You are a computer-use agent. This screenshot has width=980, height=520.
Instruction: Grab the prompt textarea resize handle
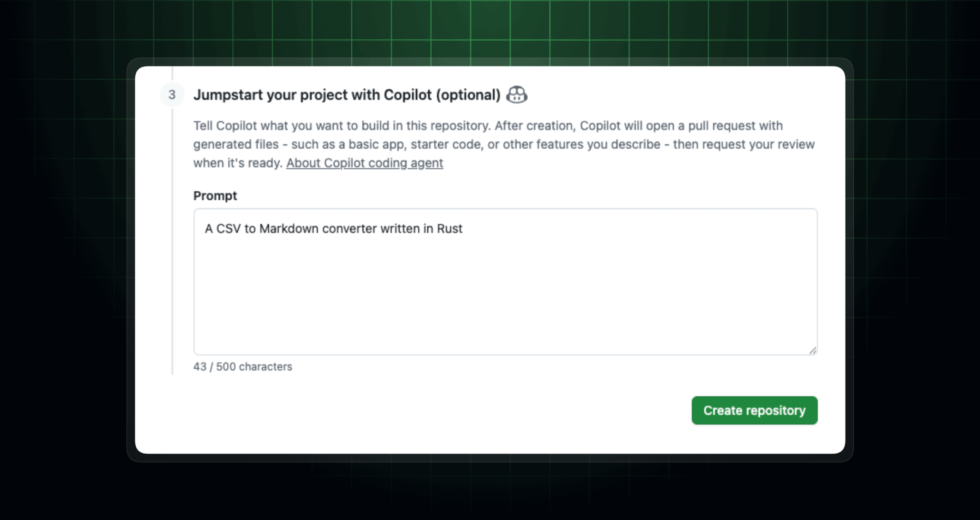(x=812, y=351)
